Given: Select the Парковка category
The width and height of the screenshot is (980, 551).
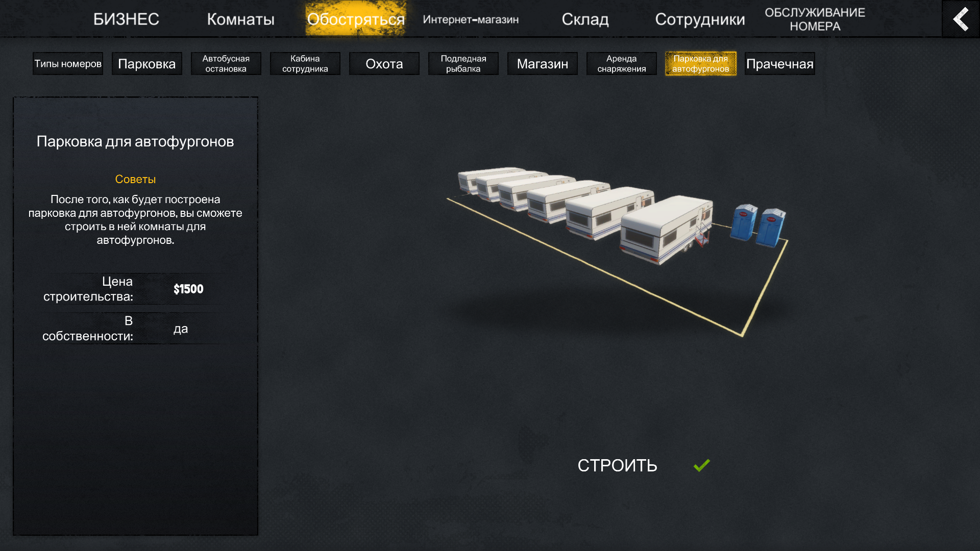Looking at the screenshot, I should [x=147, y=64].
